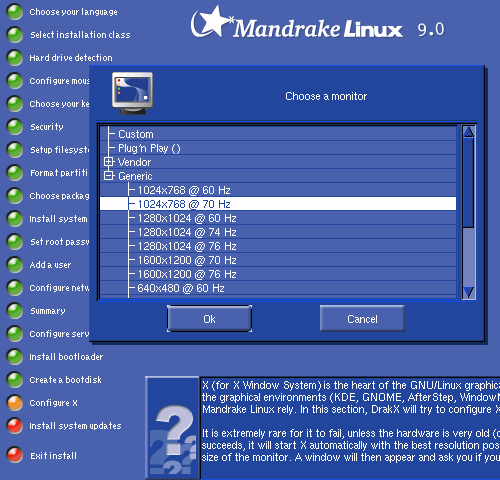Confirm the selection with the Ok button
The image size is (500, 480).
209,319
